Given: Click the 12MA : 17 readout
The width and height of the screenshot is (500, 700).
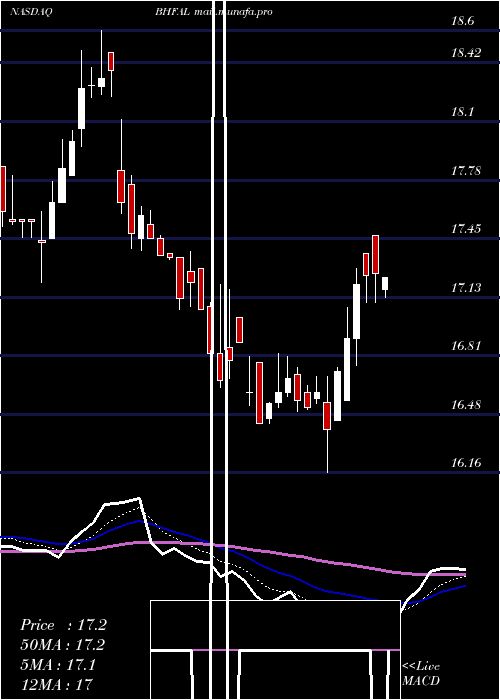Looking at the screenshot, I should coord(56,684).
